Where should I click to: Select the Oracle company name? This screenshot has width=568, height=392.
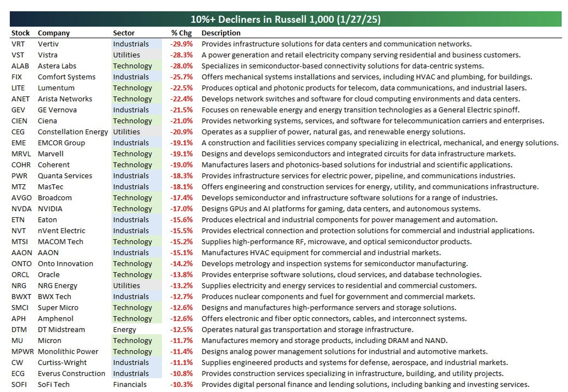click(x=49, y=274)
